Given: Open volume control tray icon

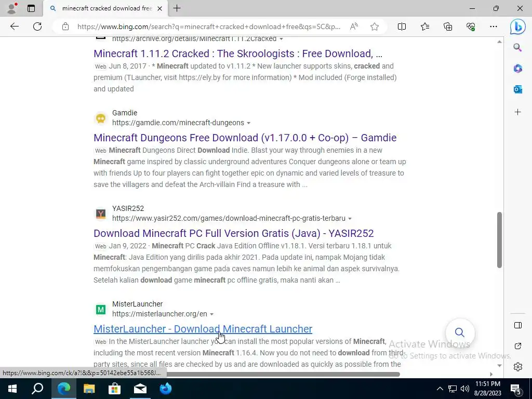Looking at the screenshot, I should pyautogui.click(x=465, y=389).
